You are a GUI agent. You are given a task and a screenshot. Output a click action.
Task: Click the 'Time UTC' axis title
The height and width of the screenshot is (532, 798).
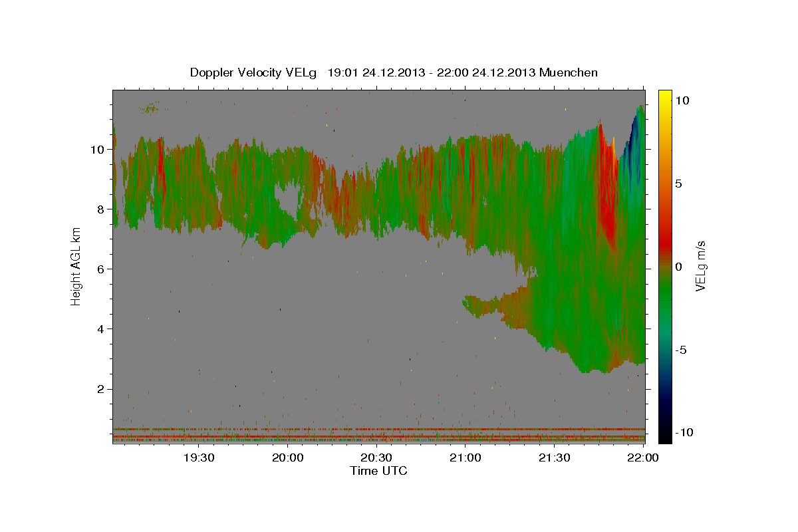[x=378, y=471]
